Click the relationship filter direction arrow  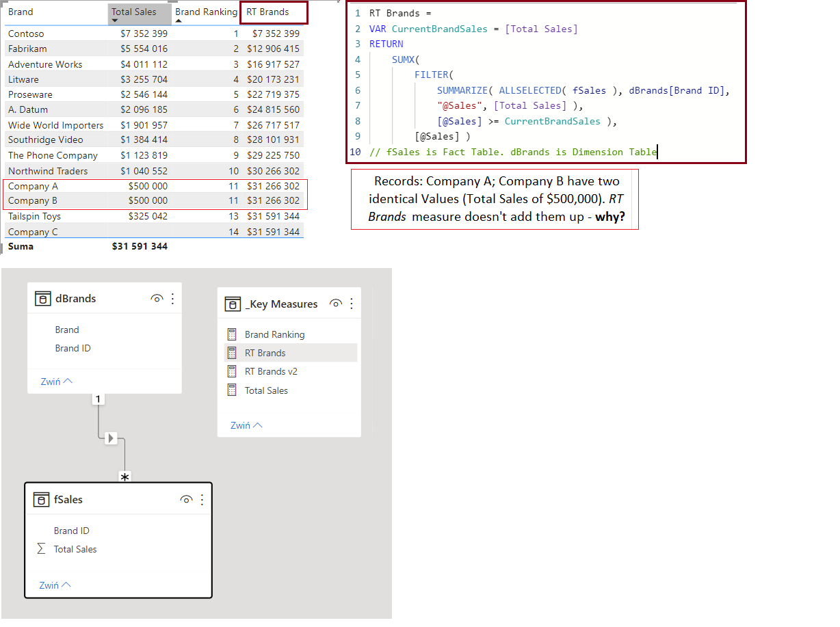111,438
